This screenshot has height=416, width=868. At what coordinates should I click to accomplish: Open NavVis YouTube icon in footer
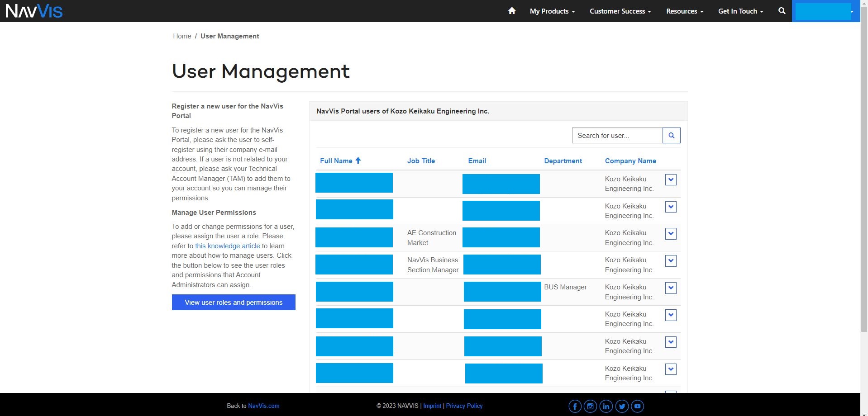(637, 406)
